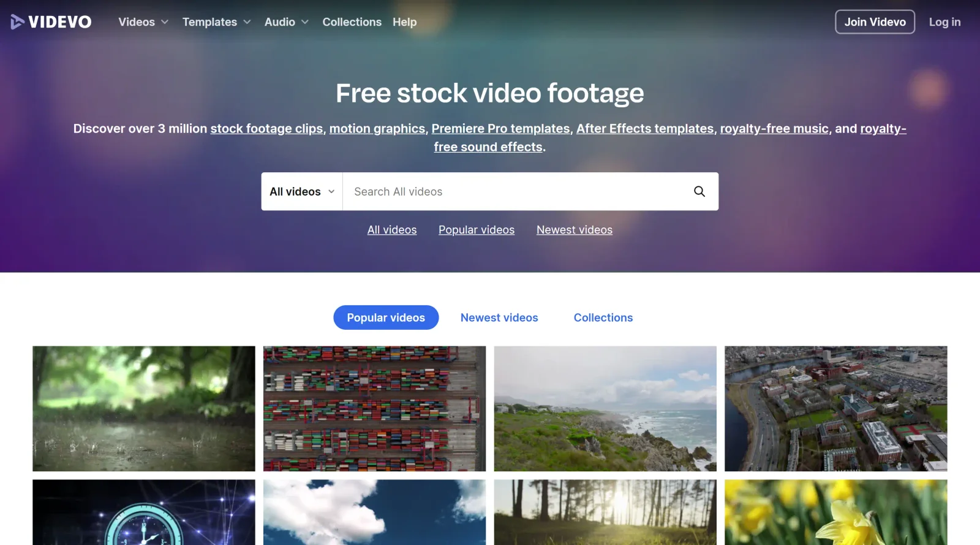This screenshot has width=980, height=545.
Task: Open the rain in forest video thumbnail
Action: click(x=144, y=408)
